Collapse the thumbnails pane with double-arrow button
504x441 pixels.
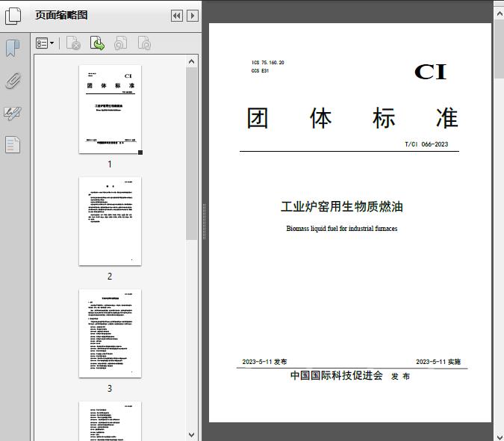tap(177, 16)
